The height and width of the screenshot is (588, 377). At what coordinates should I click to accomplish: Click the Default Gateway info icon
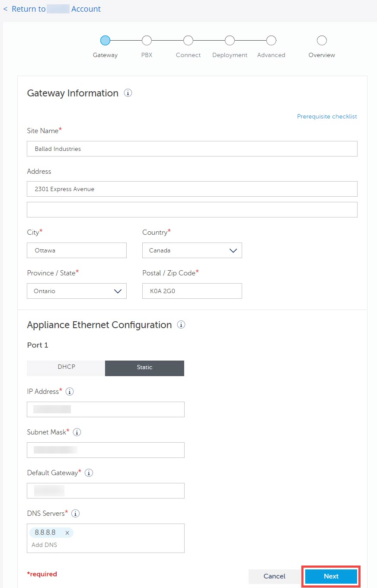89,473
